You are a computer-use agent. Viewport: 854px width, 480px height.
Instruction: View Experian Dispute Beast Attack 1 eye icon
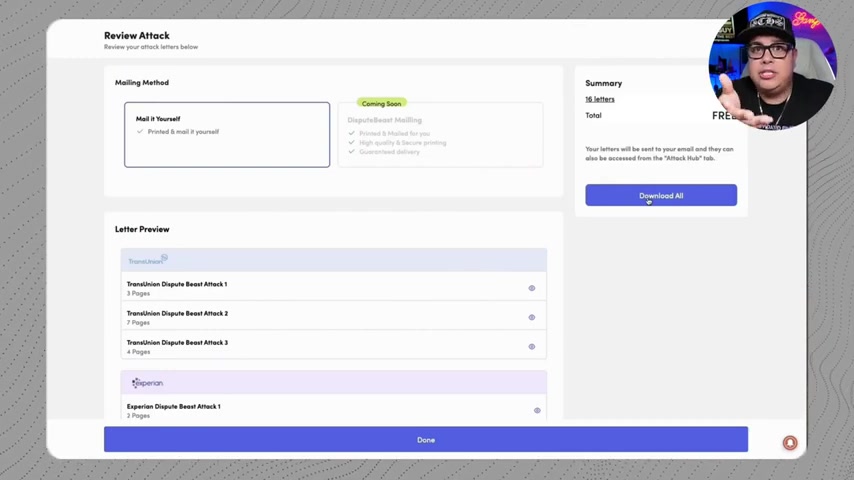[x=537, y=410]
